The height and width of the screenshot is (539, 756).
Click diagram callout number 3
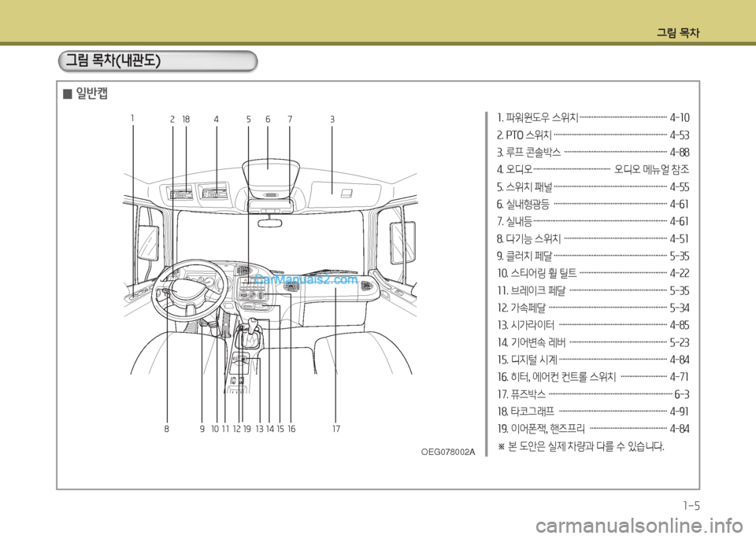[332, 119]
